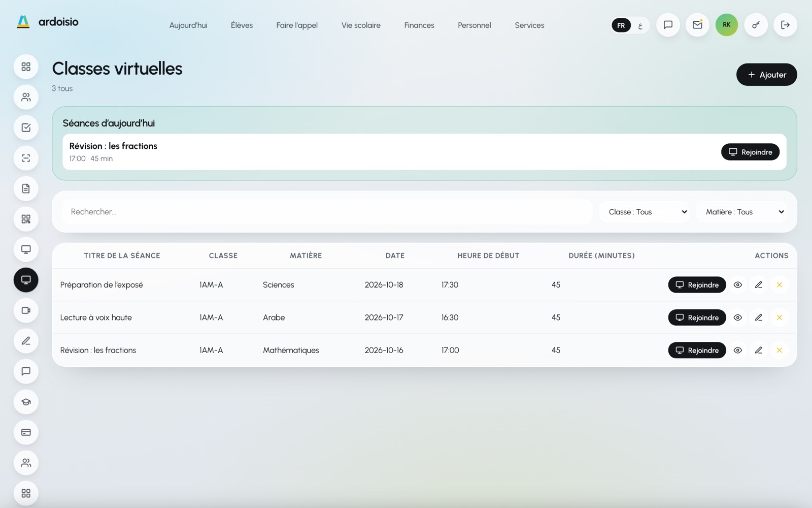The width and height of the screenshot is (812, 508).
Task: Delete the Préparation de l'exposé session
Action: click(x=780, y=285)
